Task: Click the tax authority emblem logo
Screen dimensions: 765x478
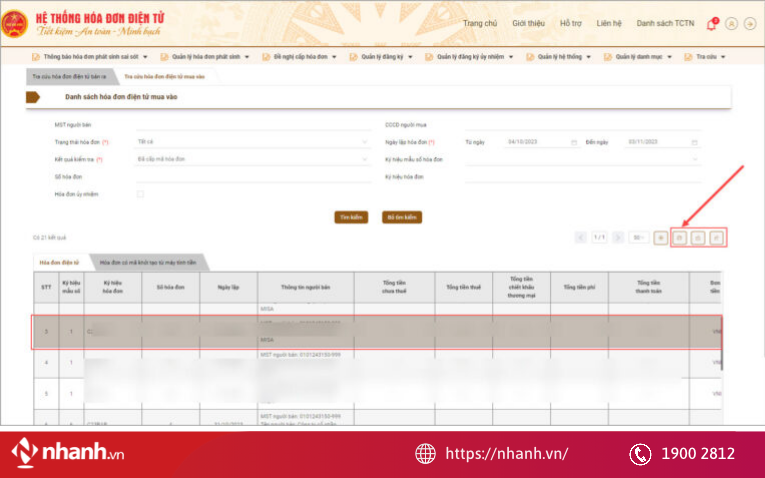Action: pyautogui.click(x=14, y=23)
